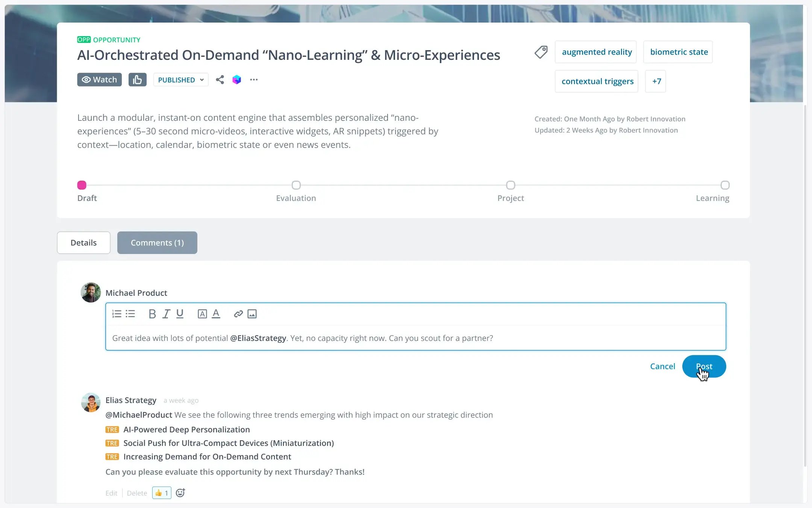Post the comment
The width and height of the screenshot is (812, 508).
point(704,366)
